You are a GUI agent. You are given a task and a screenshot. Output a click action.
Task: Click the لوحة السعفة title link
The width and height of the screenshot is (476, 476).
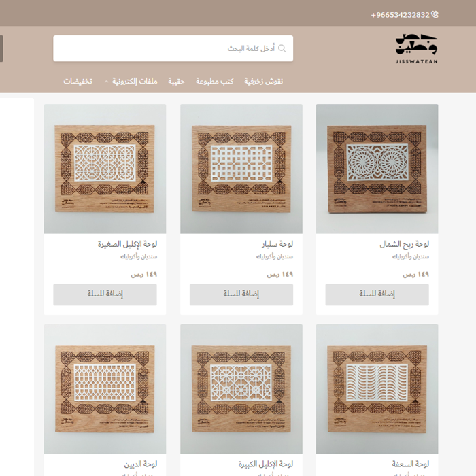[411, 464]
